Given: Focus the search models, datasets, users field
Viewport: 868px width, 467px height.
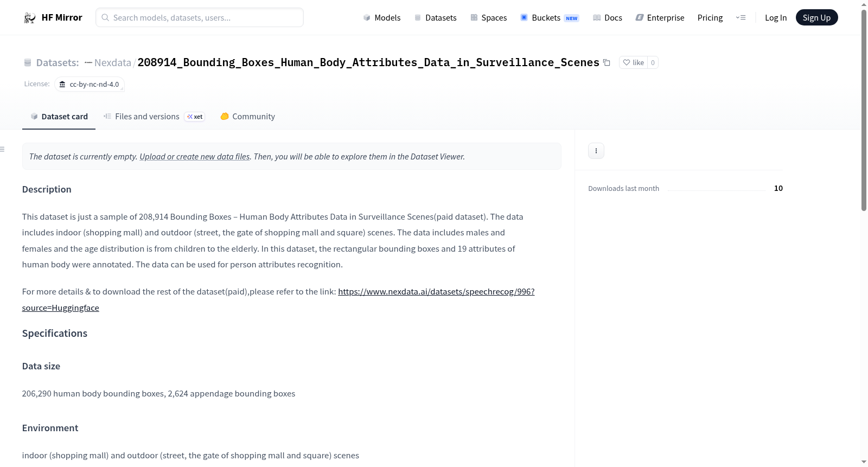Looking at the screenshot, I should (x=200, y=17).
